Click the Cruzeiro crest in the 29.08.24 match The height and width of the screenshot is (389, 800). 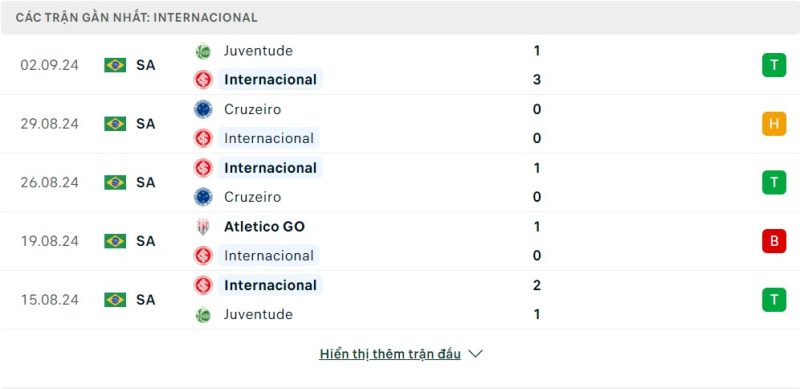pos(203,109)
